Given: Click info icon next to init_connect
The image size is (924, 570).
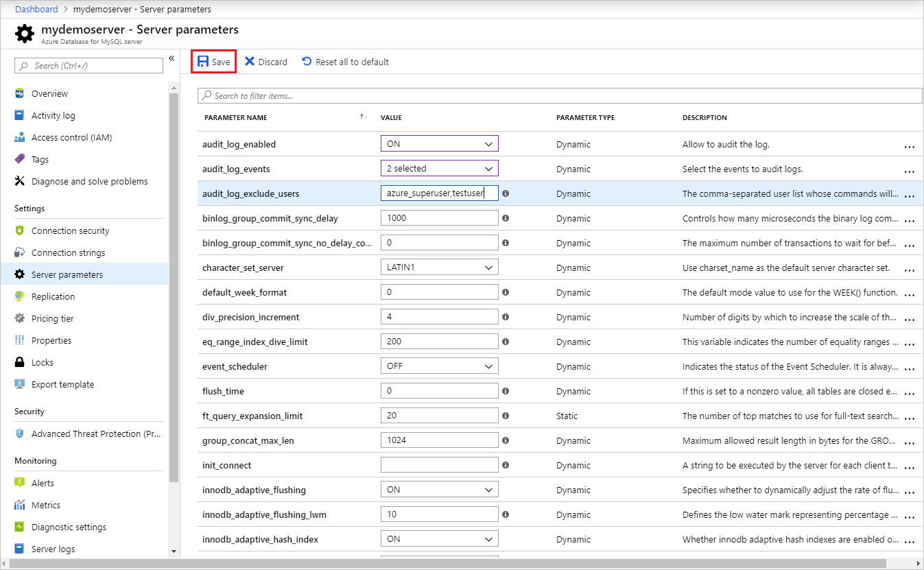Looking at the screenshot, I should click(506, 465).
